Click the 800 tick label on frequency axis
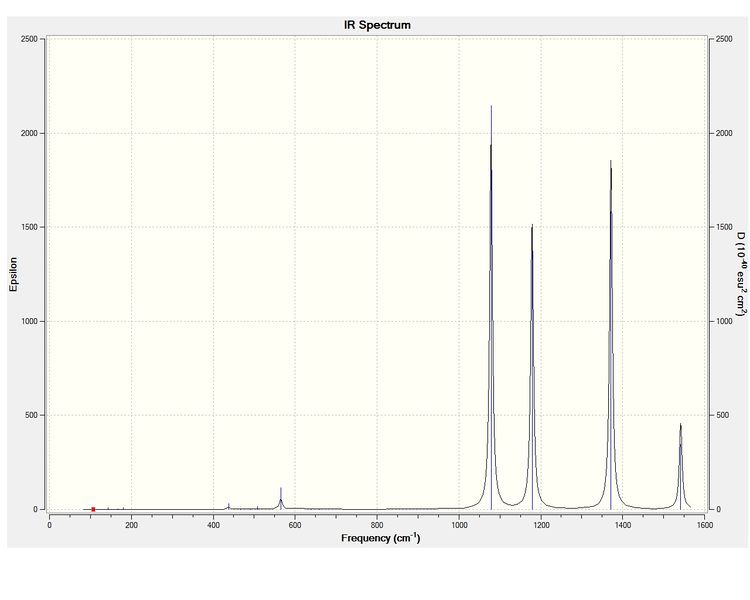 377,525
